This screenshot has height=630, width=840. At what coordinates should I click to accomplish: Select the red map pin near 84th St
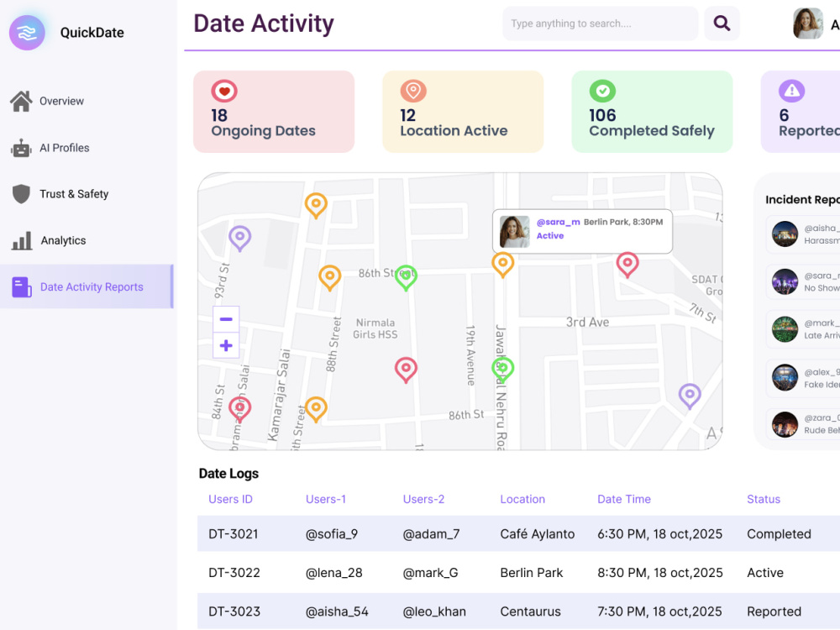[x=240, y=410]
